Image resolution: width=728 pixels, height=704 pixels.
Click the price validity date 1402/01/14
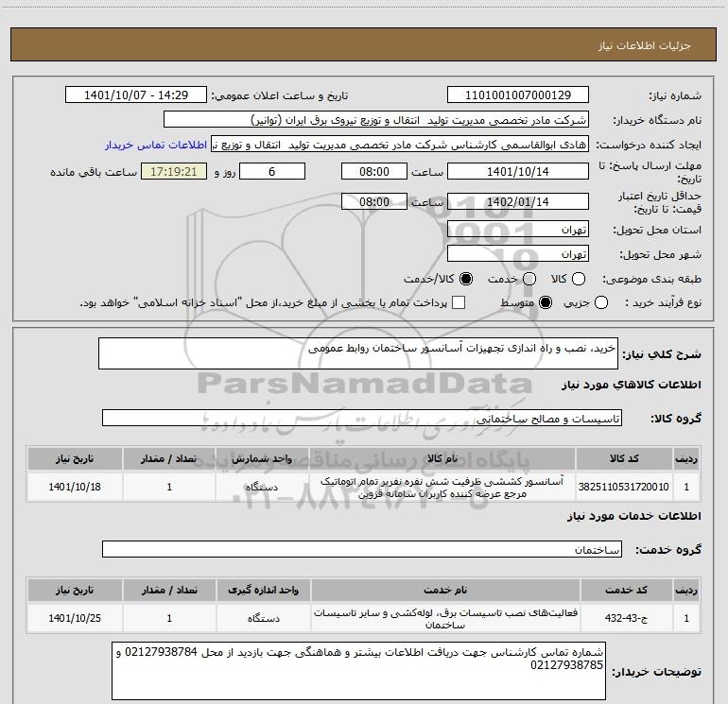coord(518,201)
